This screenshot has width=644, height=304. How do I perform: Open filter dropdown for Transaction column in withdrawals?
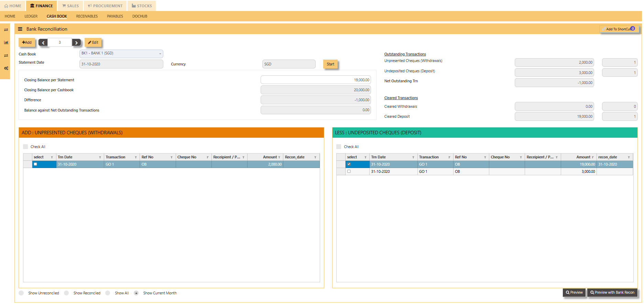(136, 157)
